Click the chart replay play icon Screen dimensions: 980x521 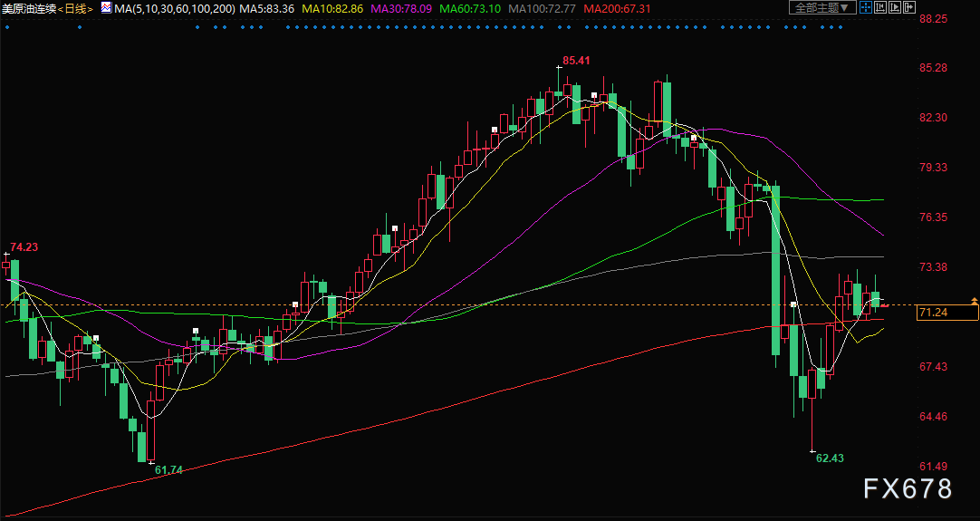[x=896, y=8]
